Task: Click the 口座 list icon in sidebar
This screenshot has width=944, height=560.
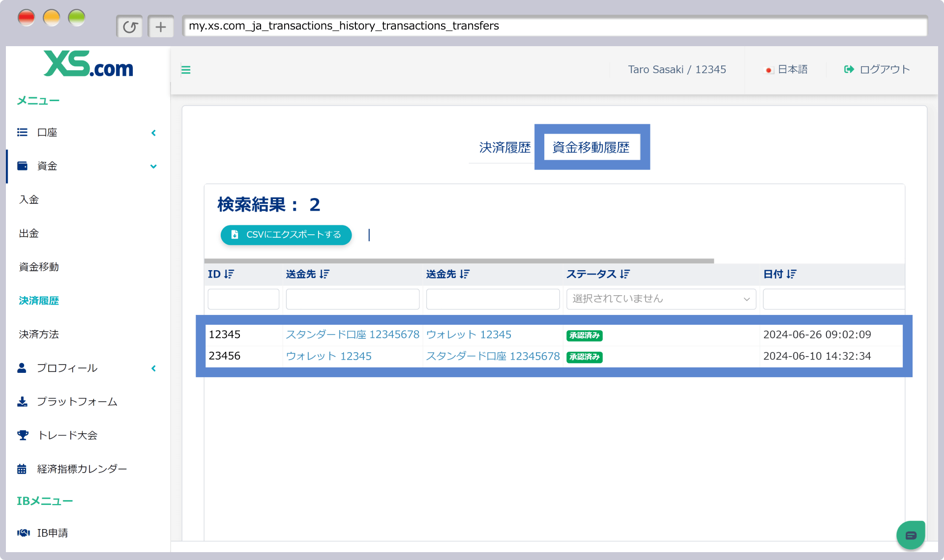Action: click(x=22, y=132)
